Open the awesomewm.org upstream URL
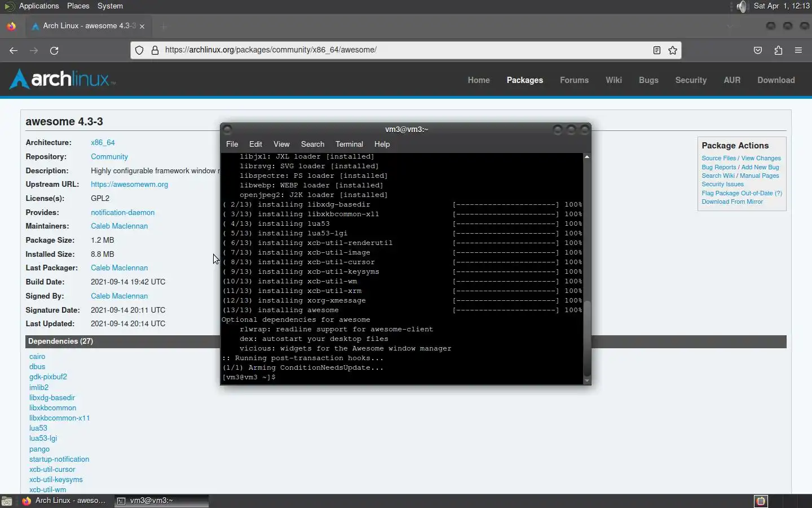The image size is (812, 508). (x=129, y=185)
